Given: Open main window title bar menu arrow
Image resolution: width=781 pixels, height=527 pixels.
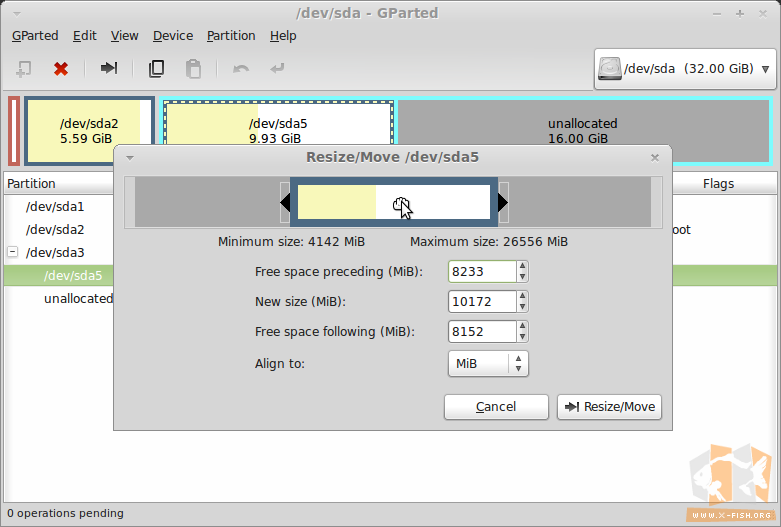Looking at the screenshot, I should (x=16, y=13).
